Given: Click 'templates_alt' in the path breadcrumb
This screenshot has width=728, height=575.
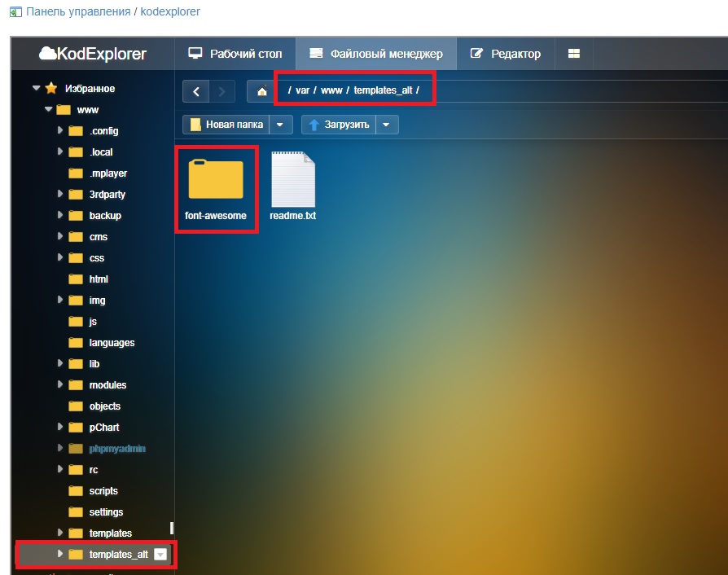Looking at the screenshot, I should (383, 90).
